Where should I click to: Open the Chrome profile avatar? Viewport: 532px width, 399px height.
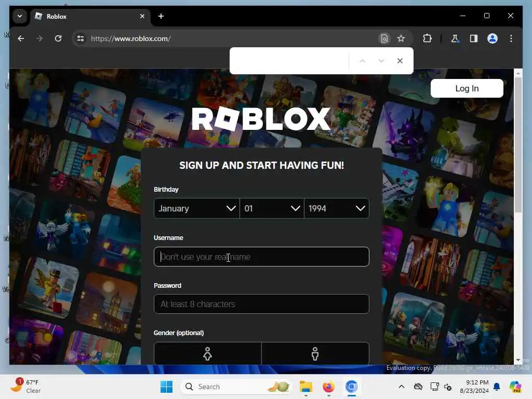tap(493, 38)
